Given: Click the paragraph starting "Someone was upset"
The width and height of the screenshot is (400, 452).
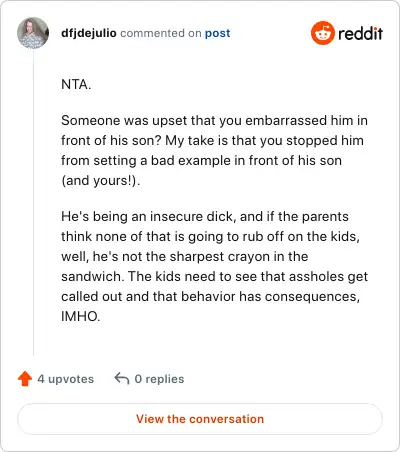Looking at the screenshot, I should pos(214,150).
